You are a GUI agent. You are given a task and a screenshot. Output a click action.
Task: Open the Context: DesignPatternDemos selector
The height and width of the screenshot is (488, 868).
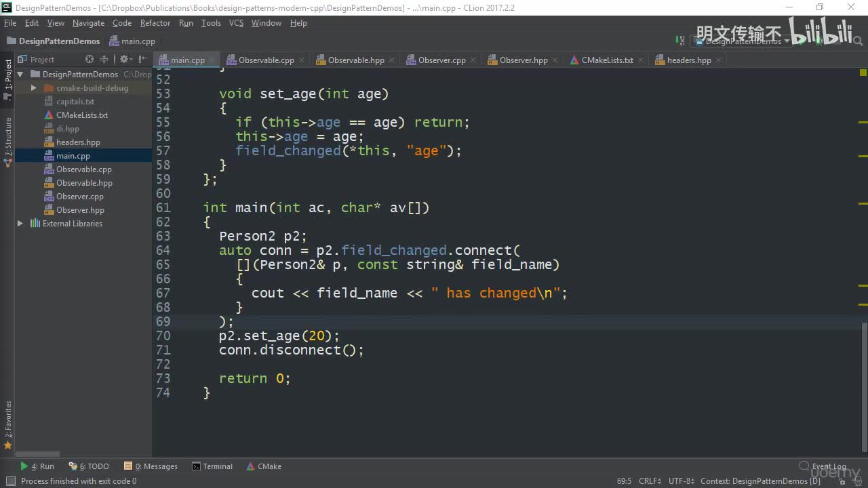[760, 481]
